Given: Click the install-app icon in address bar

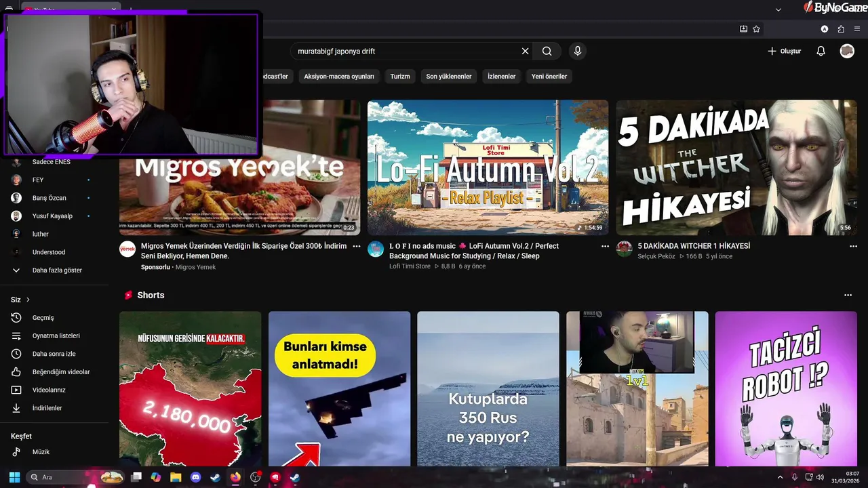Looking at the screenshot, I should point(743,29).
